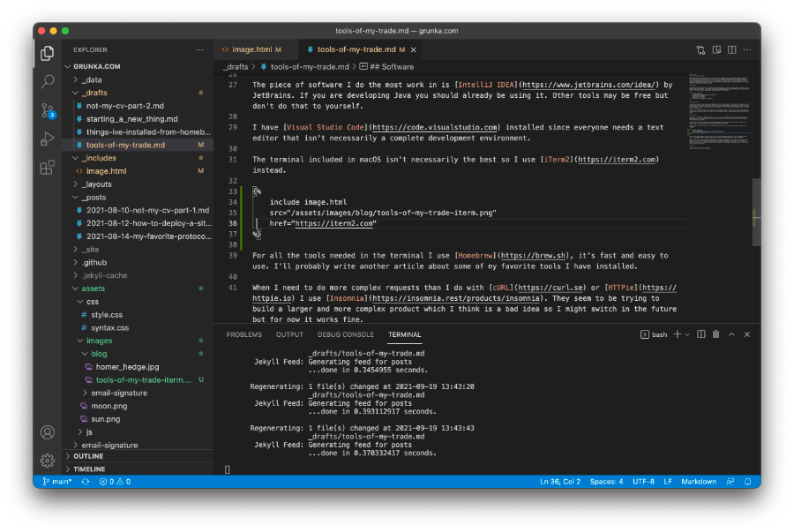Click main branch in status bar
Screen dimensions: 794x532
point(56,482)
